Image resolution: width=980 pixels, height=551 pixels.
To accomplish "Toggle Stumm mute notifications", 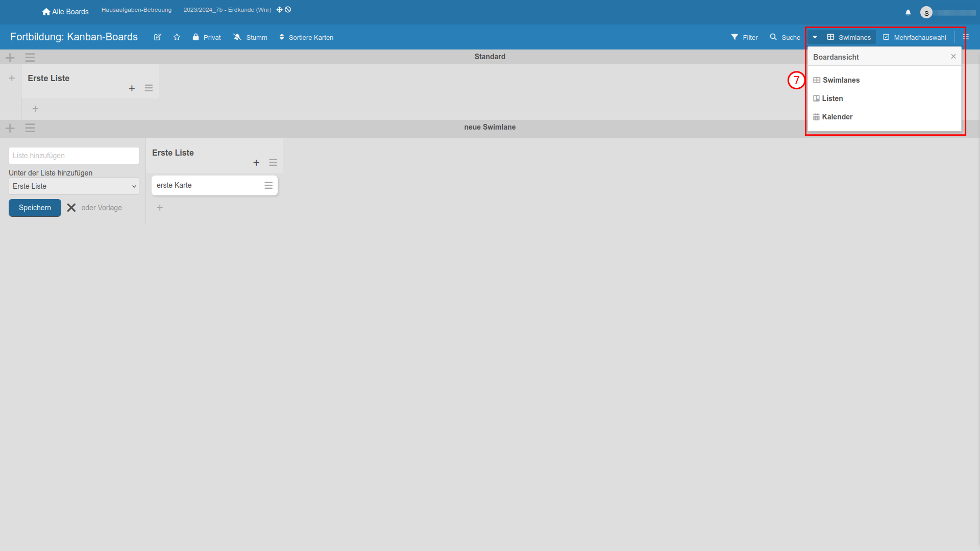I will pyautogui.click(x=250, y=37).
